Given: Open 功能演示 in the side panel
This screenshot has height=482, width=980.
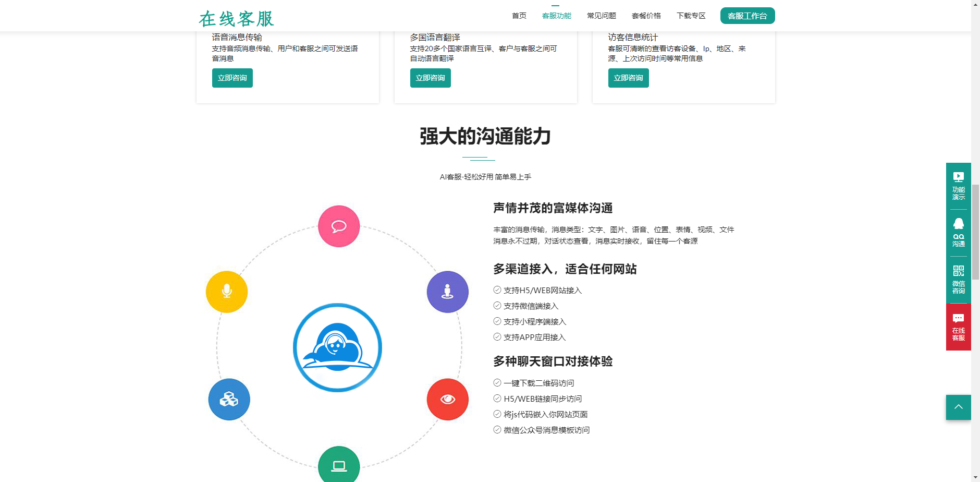Looking at the screenshot, I should coord(958,186).
